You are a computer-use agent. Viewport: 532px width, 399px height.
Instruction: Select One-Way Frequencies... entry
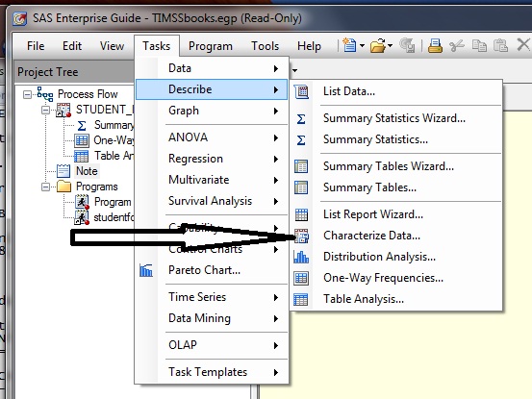[x=396, y=278]
